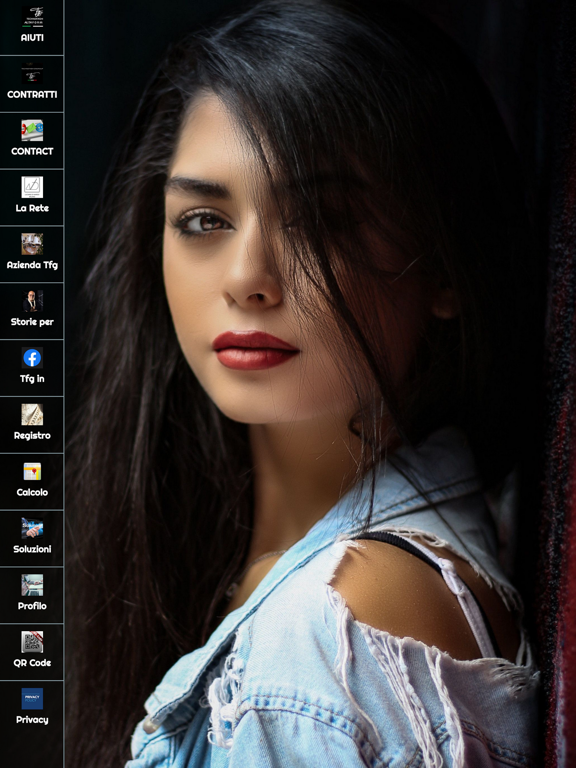Image resolution: width=576 pixels, height=768 pixels.
Task: Open the Privacy policy icon
Action: (32, 698)
